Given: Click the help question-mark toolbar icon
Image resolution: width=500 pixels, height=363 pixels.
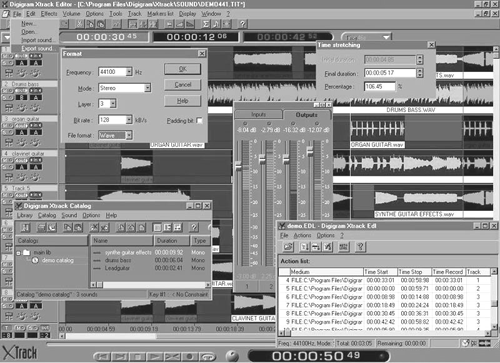Looking at the screenshot, I should tap(243, 24).
